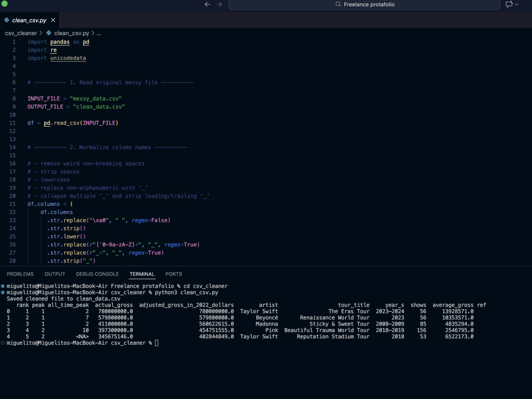Close the clean_csv.py tab
The image size is (532, 399).
click(53, 20)
